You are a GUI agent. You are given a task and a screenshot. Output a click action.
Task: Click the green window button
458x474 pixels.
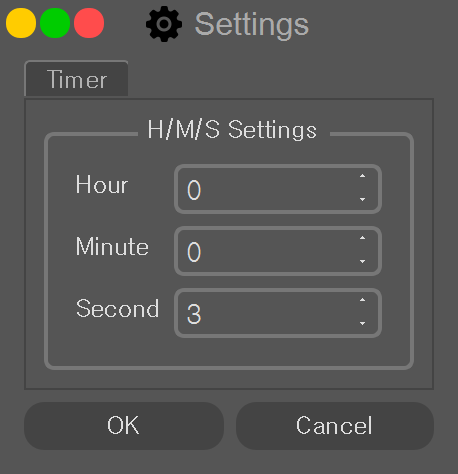click(x=55, y=23)
